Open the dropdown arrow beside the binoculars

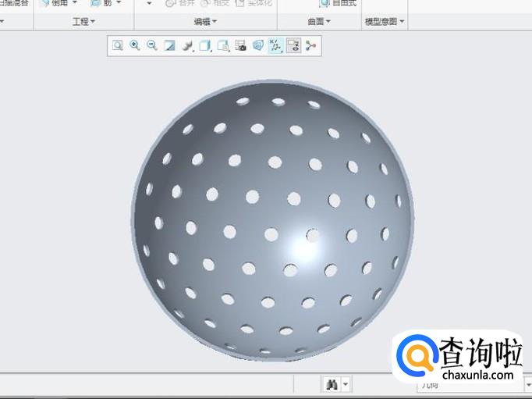pos(346,384)
